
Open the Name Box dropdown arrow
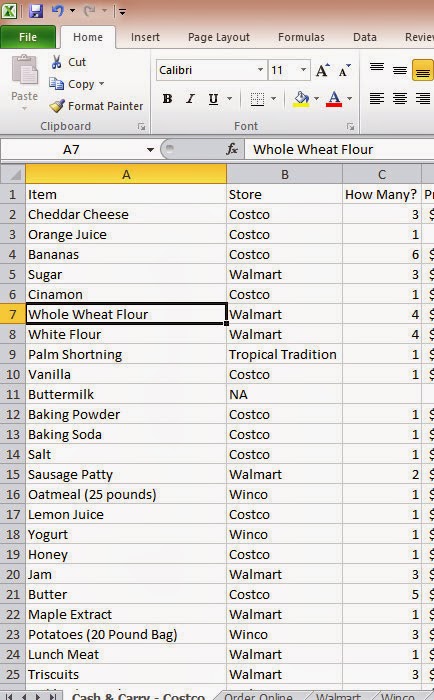click(x=150, y=150)
